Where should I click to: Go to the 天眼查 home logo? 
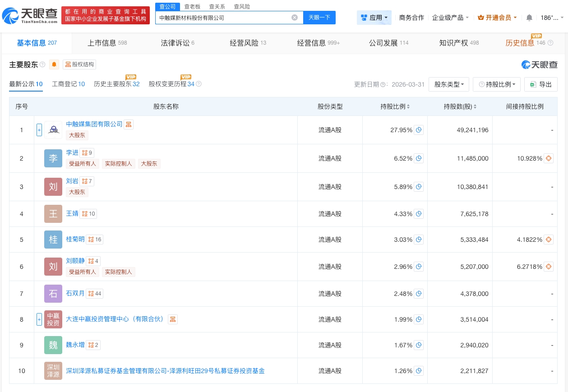30,15
